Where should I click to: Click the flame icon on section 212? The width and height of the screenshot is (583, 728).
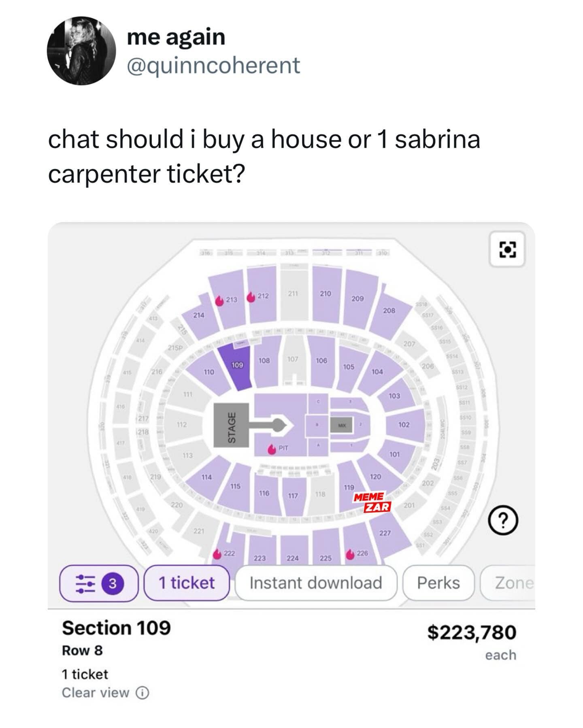pyautogui.click(x=251, y=297)
